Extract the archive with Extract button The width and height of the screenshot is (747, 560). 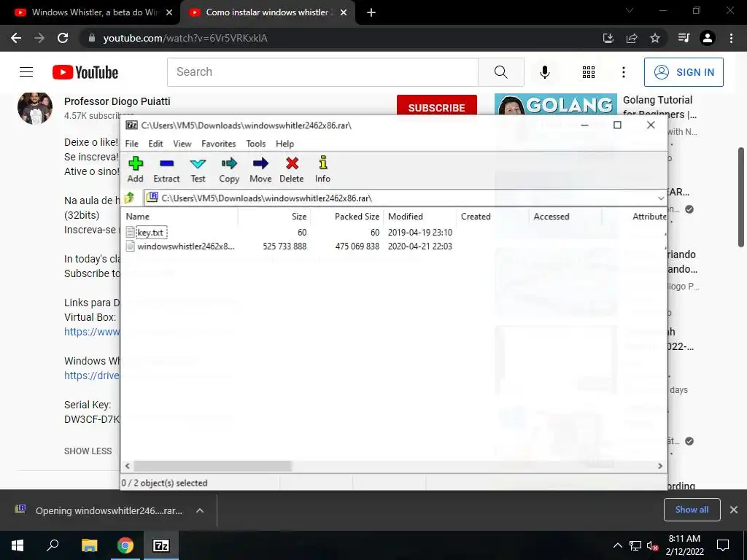(166, 169)
